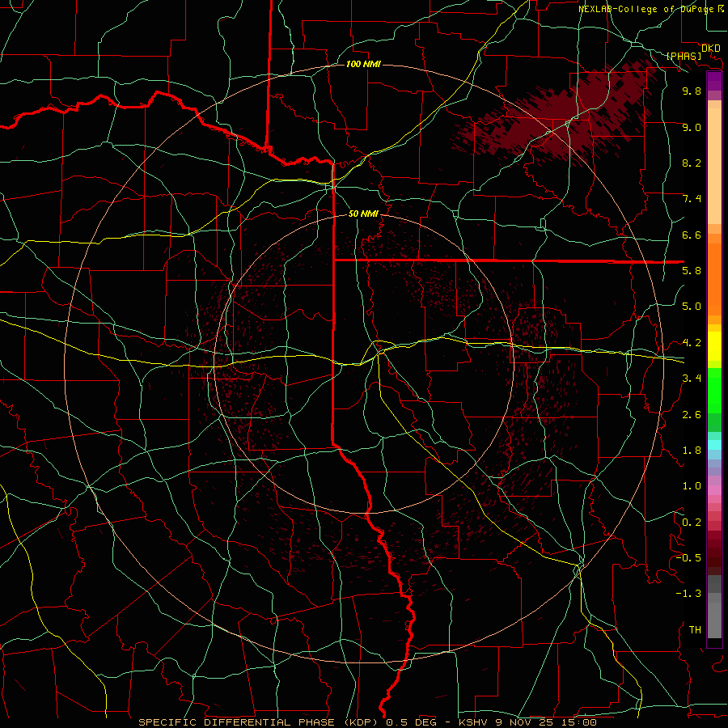Image resolution: width=728 pixels, height=728 pixels.
Task: Select the 1.0 scale value
Action: click(692, 486)
